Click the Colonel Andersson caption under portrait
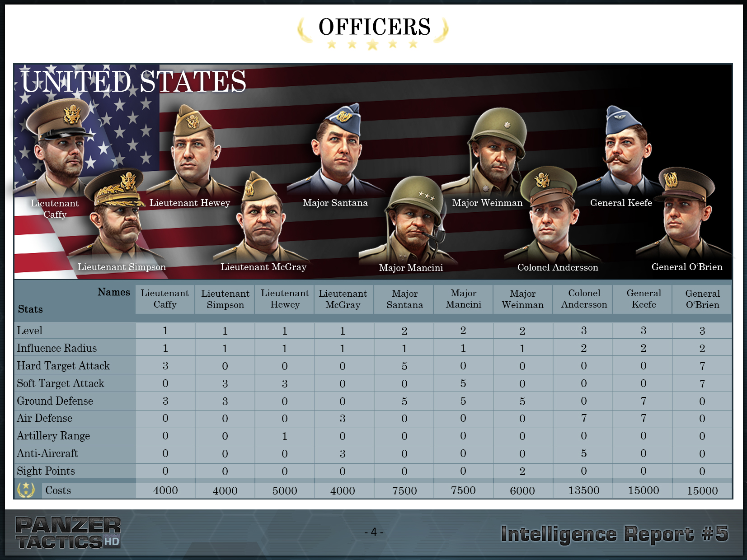This screenshot has width=747, height=560. click(x=558, y=267)
